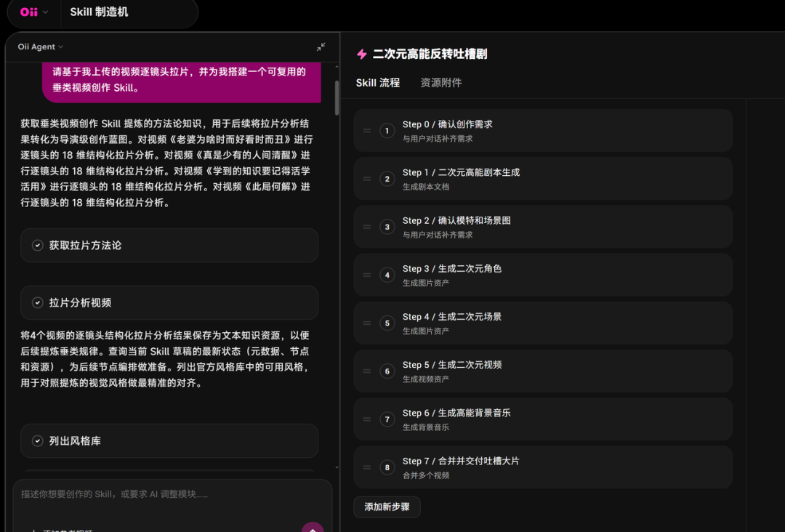785x532 pixels.
Task: Open Step 7 / 合并并交付吐槽大片
Action: [x=543, y=467]
